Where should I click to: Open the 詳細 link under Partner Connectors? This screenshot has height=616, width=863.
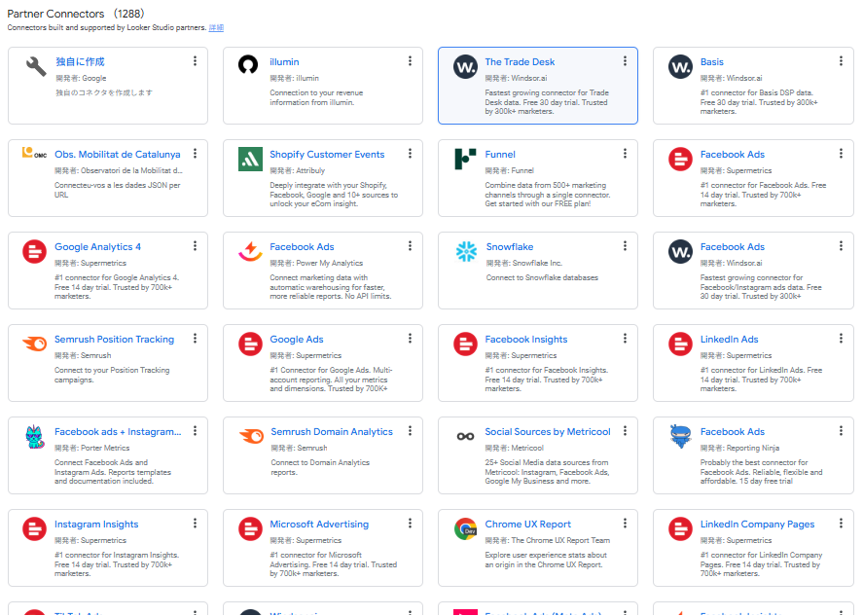coord(216,27)
